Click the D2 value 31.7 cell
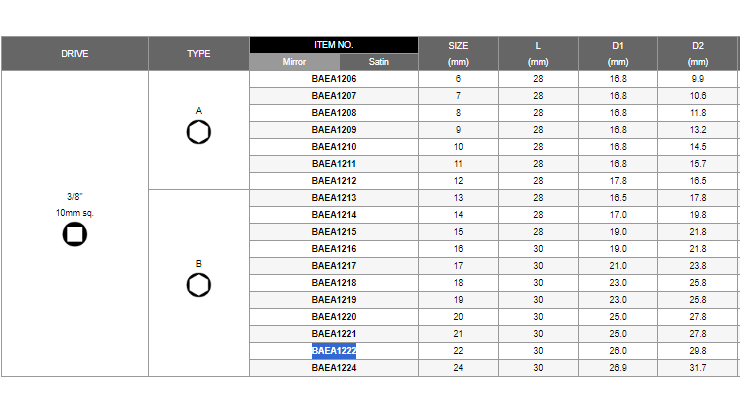Viewport: 740px width, 407px height. (x=698, y=368)
